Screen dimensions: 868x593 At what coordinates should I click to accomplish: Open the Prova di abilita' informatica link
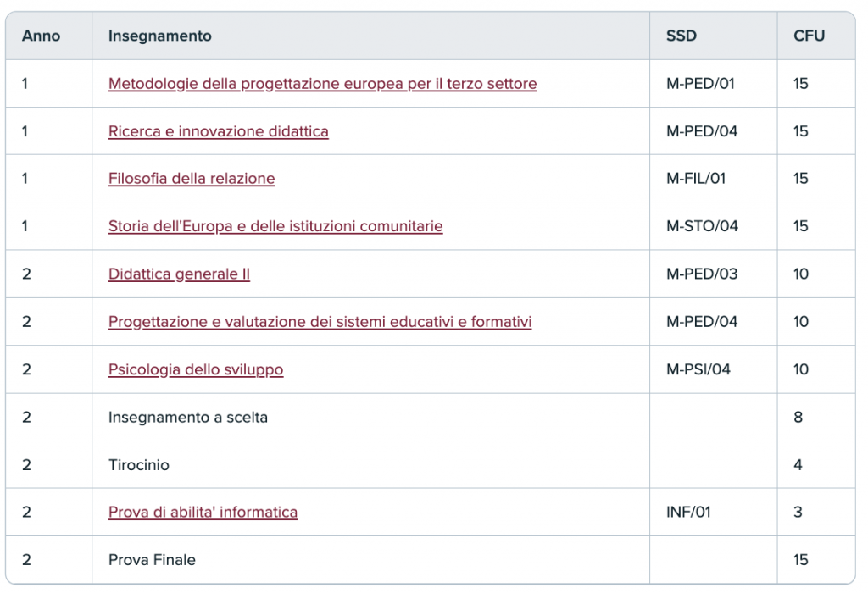pyautogui.click(x=203, y=513)
